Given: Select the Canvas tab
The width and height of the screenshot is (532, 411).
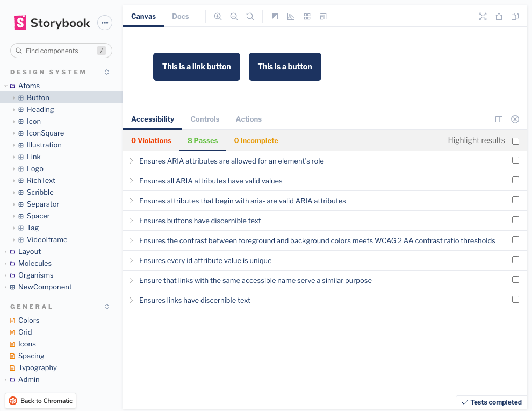Looking at the screenshot, I should tap(143, 16).
